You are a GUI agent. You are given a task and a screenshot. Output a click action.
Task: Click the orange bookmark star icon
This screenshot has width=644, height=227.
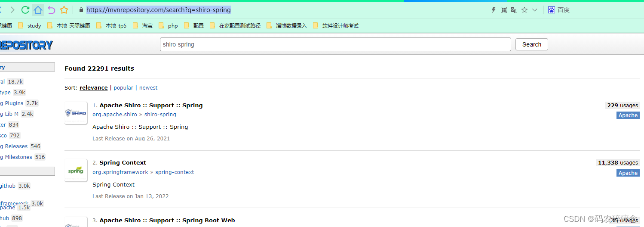point(64,9)
